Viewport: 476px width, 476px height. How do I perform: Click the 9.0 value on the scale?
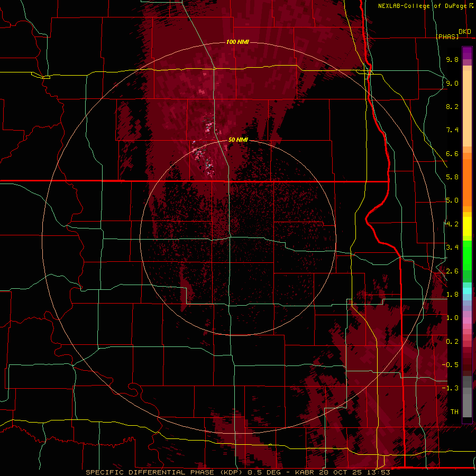452,83
